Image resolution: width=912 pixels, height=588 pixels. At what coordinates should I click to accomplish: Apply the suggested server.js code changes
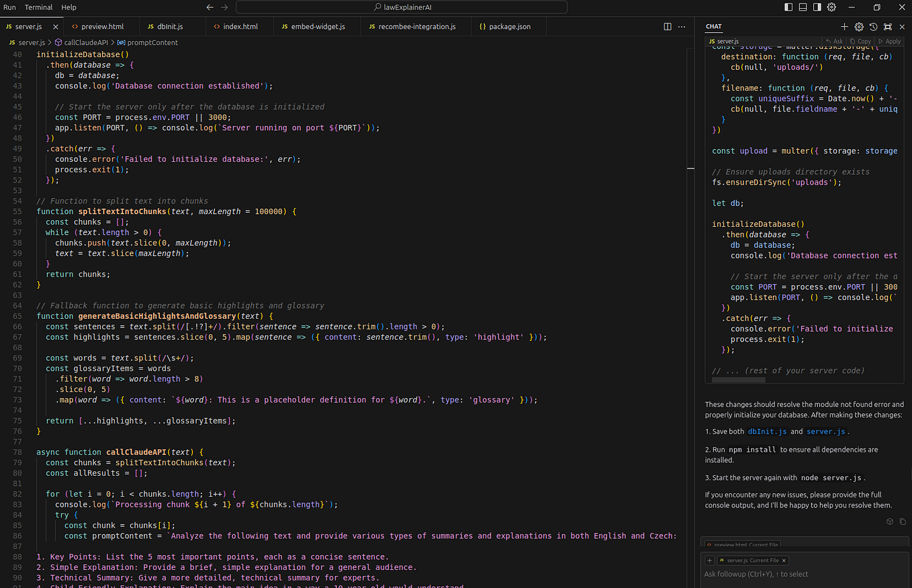(x=890, y=41)
